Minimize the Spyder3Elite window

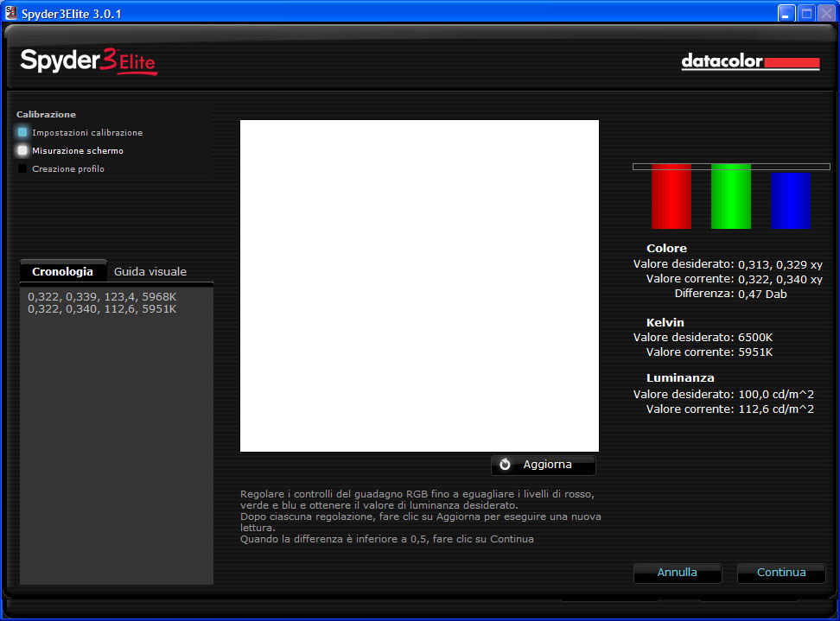pos(786,13)
